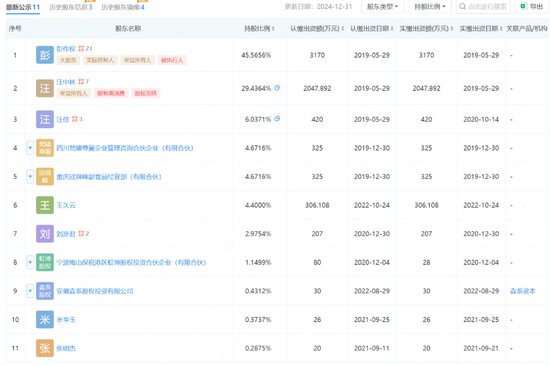This screenshot has height=366, width=550.
Task: Open the 股东类型 filter dropdown
Action: point(382,6)
